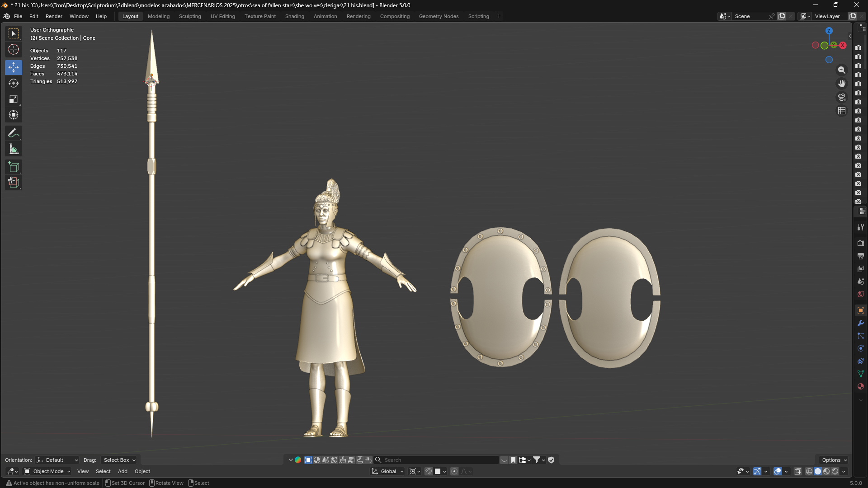
Task: Toggle viewport gizmos display button
Action: pyautogui.click(x=757, y=471)
